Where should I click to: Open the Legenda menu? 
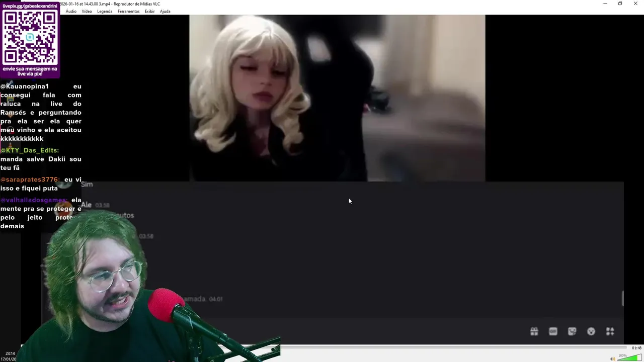(105, 11)
